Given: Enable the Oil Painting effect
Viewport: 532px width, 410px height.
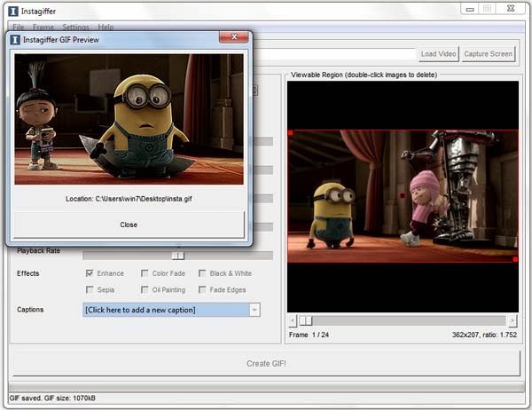Looking at the screenshot, I should tap(145, 289).
